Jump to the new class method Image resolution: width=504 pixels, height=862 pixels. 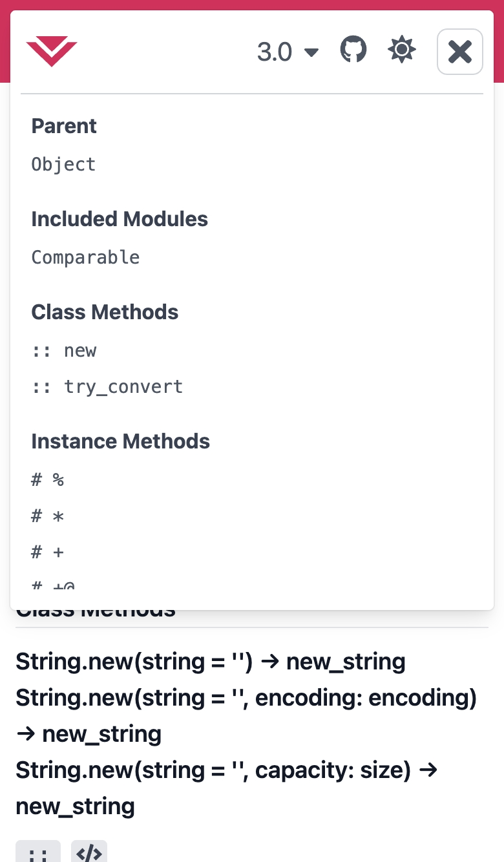coord(64,350)
